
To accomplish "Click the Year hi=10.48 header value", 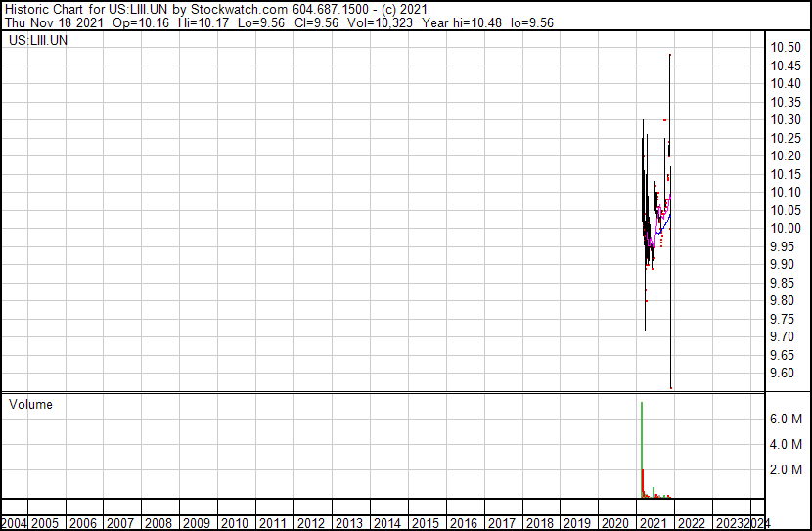I will [x=462, y=22].
